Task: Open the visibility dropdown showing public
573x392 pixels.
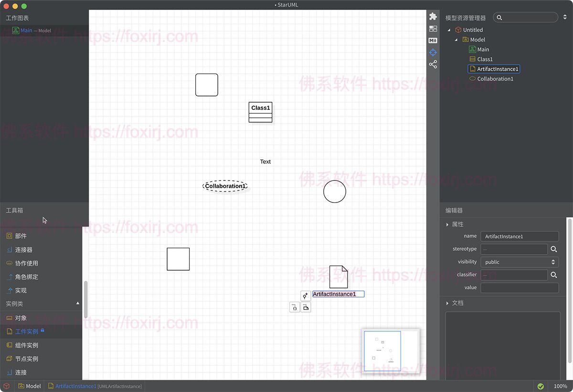Action: 520,262
